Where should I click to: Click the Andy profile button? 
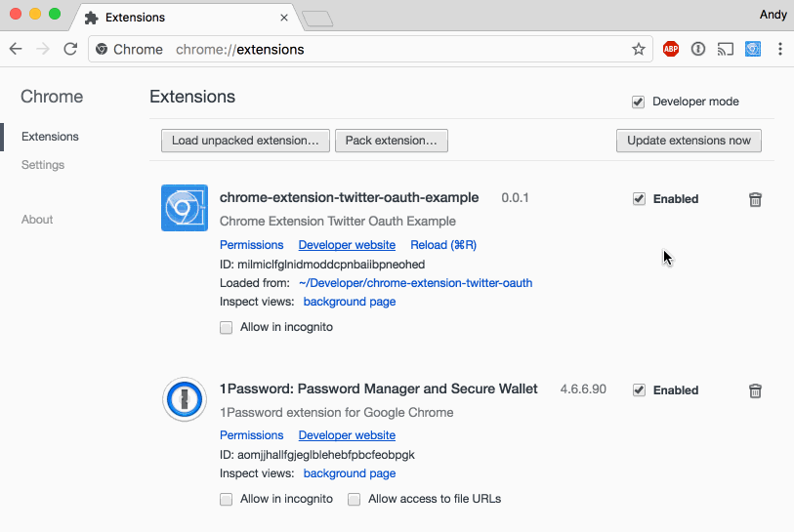click(x=773, y=15)
